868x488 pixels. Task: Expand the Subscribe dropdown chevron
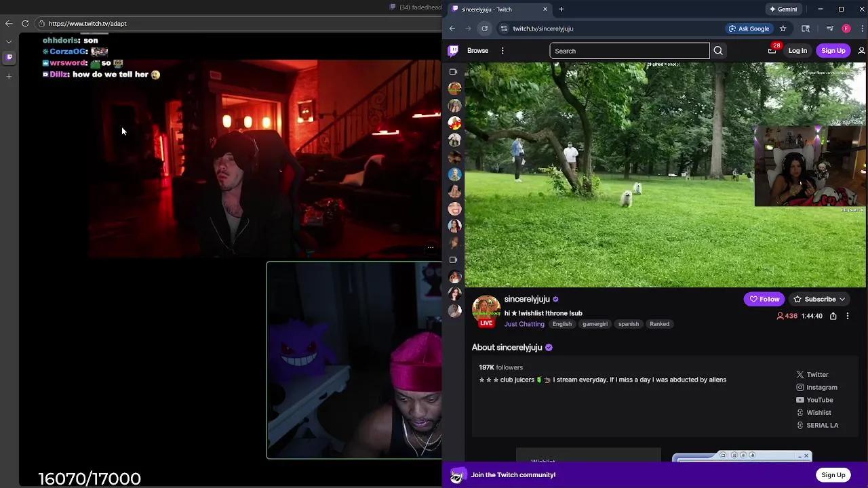pos(842,299)
